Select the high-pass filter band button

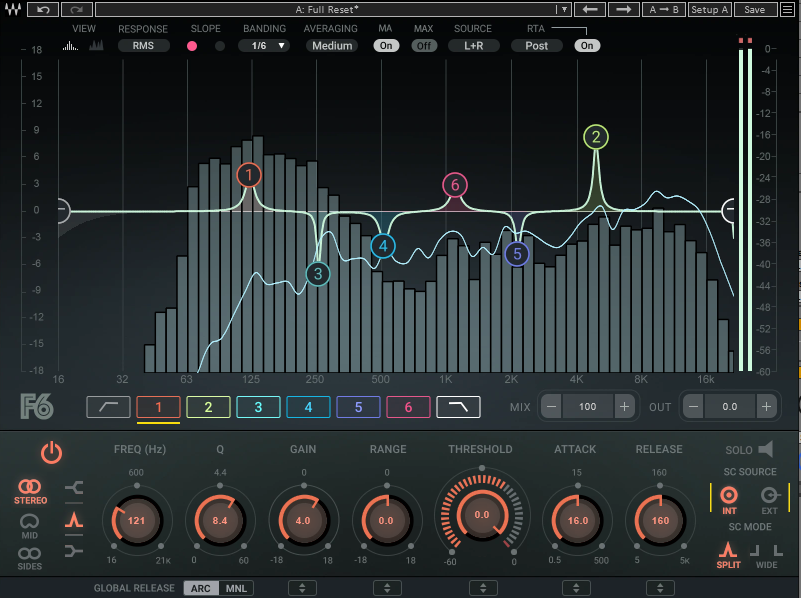pyautogui.click(x=108, y=406)
